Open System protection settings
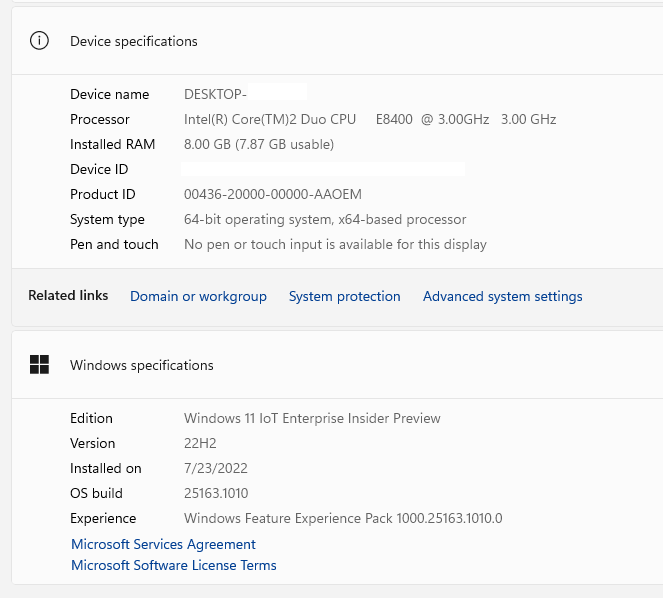The height and width of the screenshot is (598, 663). coord(344,296)
